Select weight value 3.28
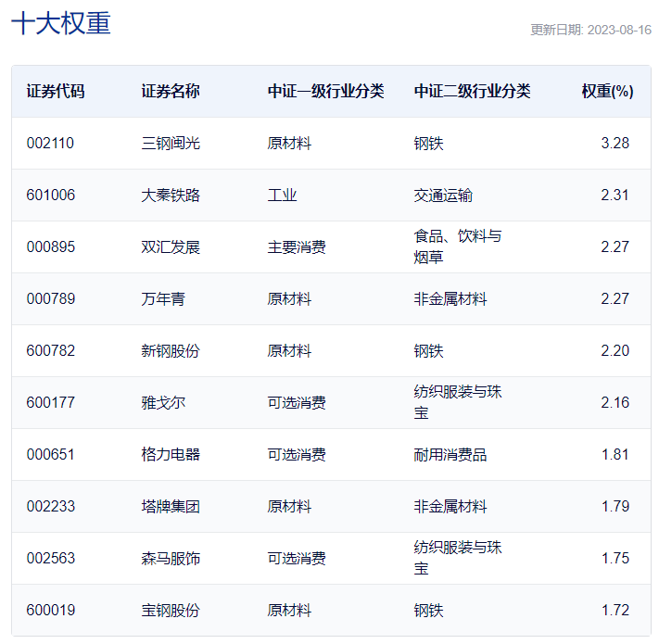The width and height of the screenshot is (659, 644). (615, 144)
